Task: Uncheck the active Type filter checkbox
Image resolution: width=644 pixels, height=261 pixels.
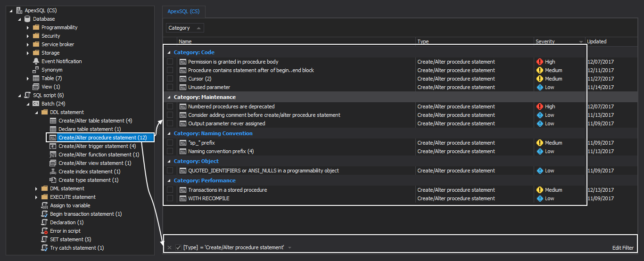Action: (178, 247)
